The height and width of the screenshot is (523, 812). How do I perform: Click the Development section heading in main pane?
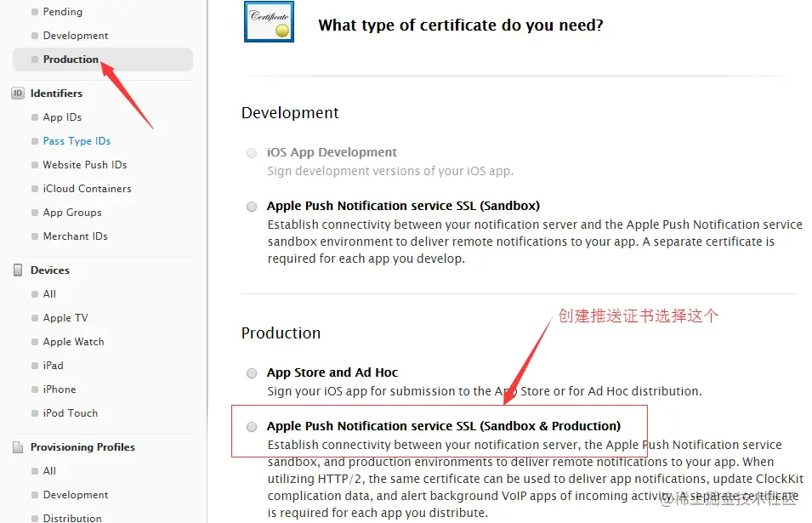pyautogui.click(x=290, y=113)
